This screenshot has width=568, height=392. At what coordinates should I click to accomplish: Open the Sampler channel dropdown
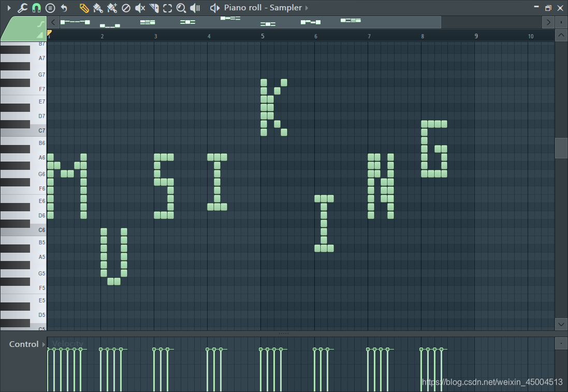point(307,8)
